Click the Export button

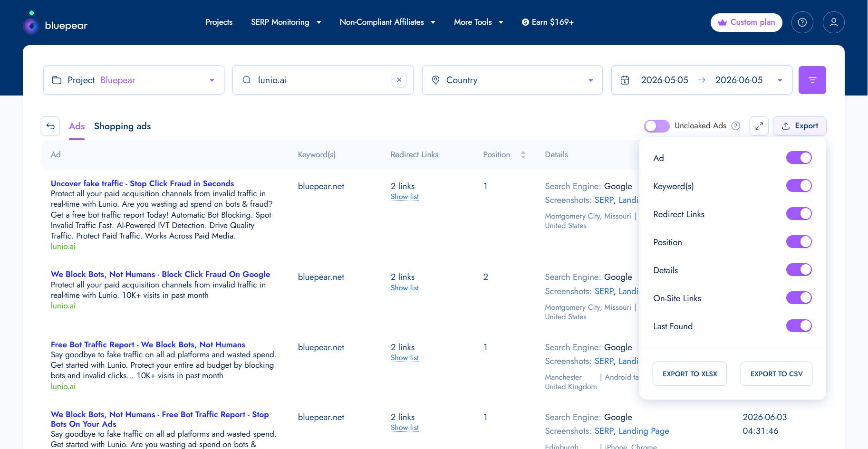click(x=800, y=126)
